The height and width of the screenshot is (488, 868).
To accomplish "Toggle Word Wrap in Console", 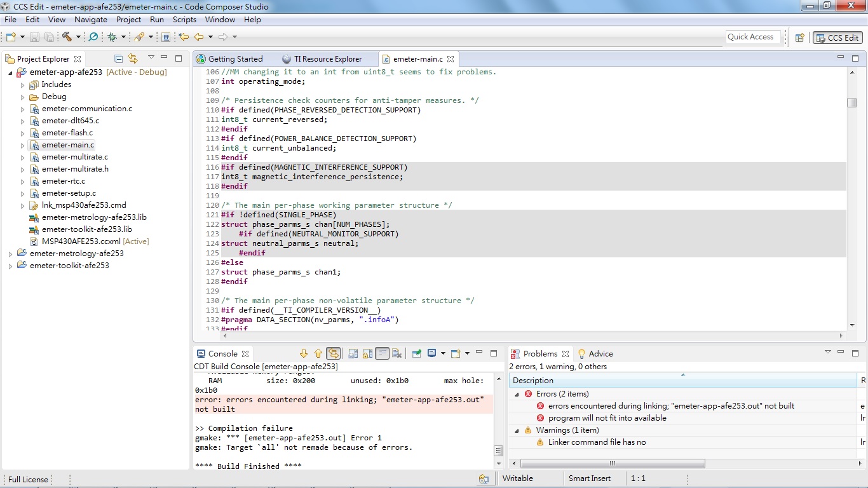I will click(x=382, y=354).
